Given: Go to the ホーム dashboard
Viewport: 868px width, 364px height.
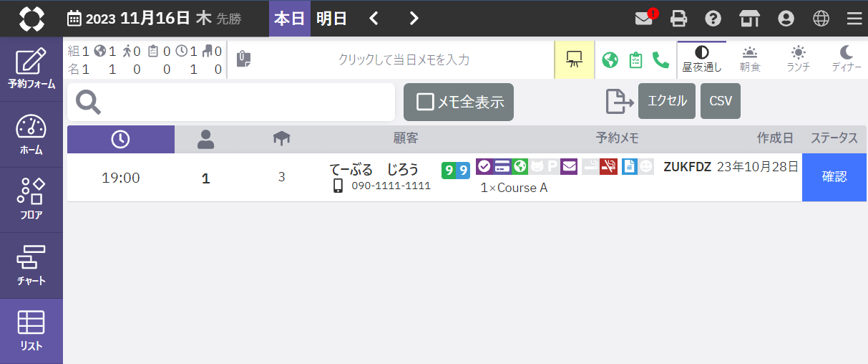Looking at the screenshot, I should point(31,134).
